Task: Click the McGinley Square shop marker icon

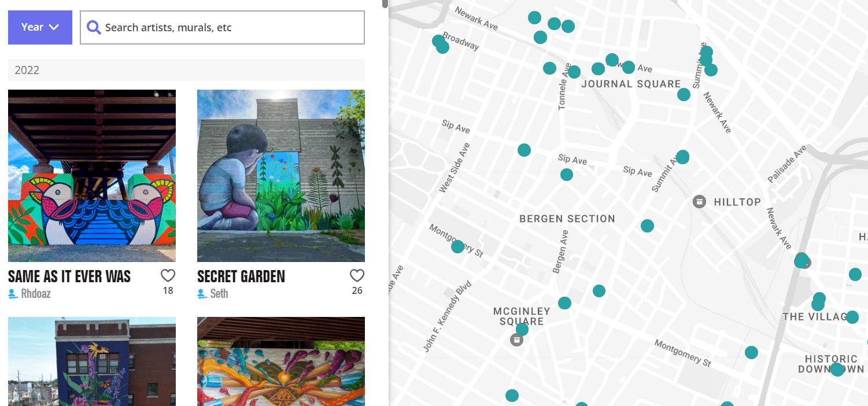Action: (517, 339)
